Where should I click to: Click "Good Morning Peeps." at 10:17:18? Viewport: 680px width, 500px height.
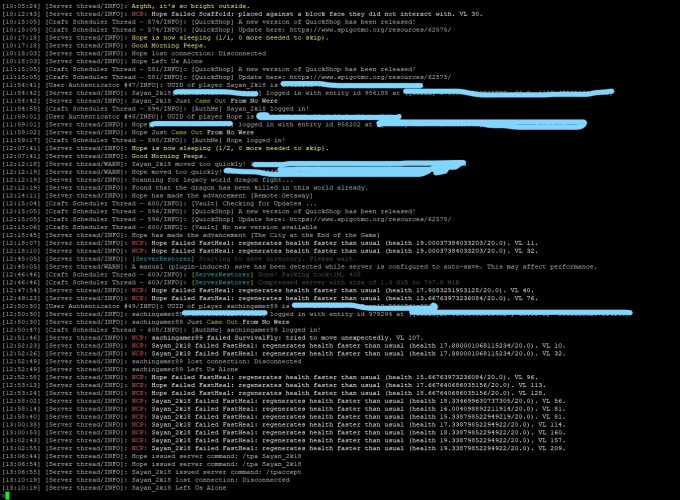(169, 46)
